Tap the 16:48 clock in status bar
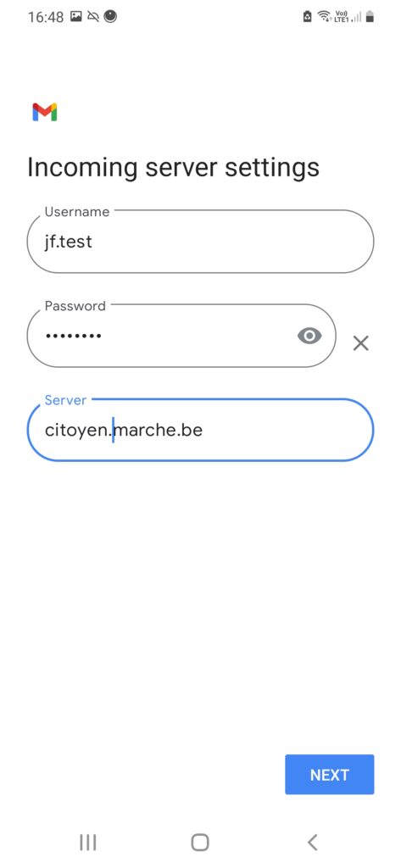Image resolution: width=401 pixels, height=868 pixels. click(x=46, y=17)
